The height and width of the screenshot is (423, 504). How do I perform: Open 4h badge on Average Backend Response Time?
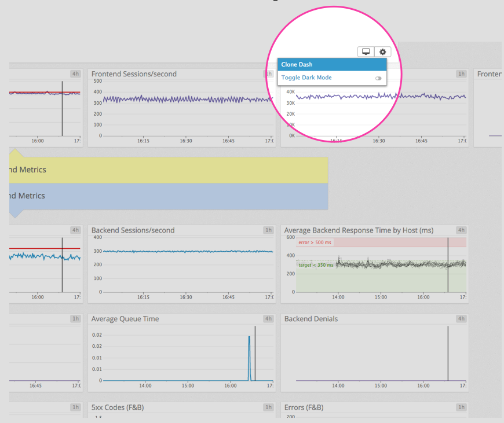[x=461, y=230]
